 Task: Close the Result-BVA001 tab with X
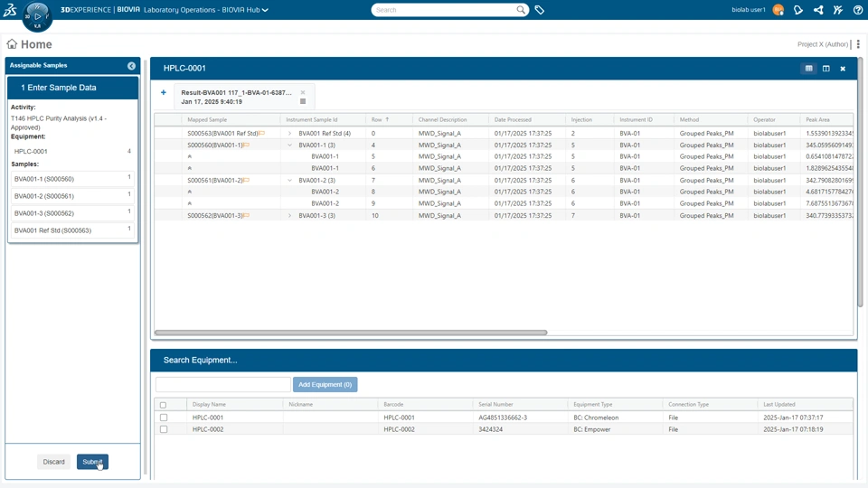click(303, 92)
